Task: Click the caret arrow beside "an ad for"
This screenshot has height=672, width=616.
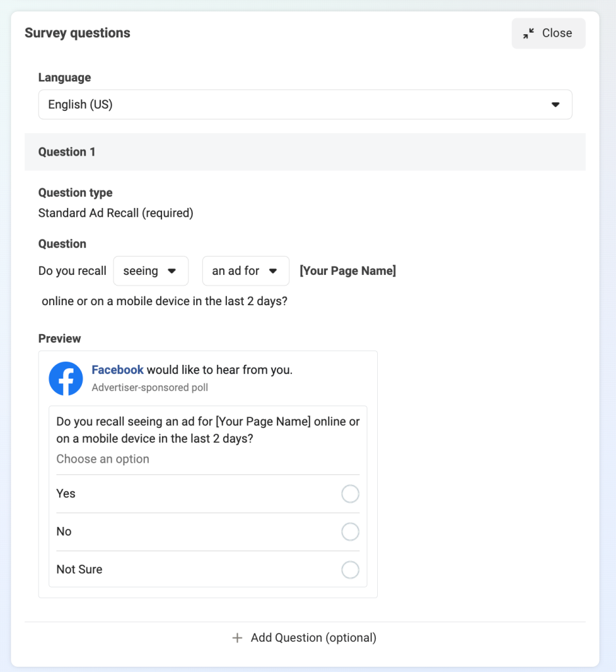Action: [273, 271]
